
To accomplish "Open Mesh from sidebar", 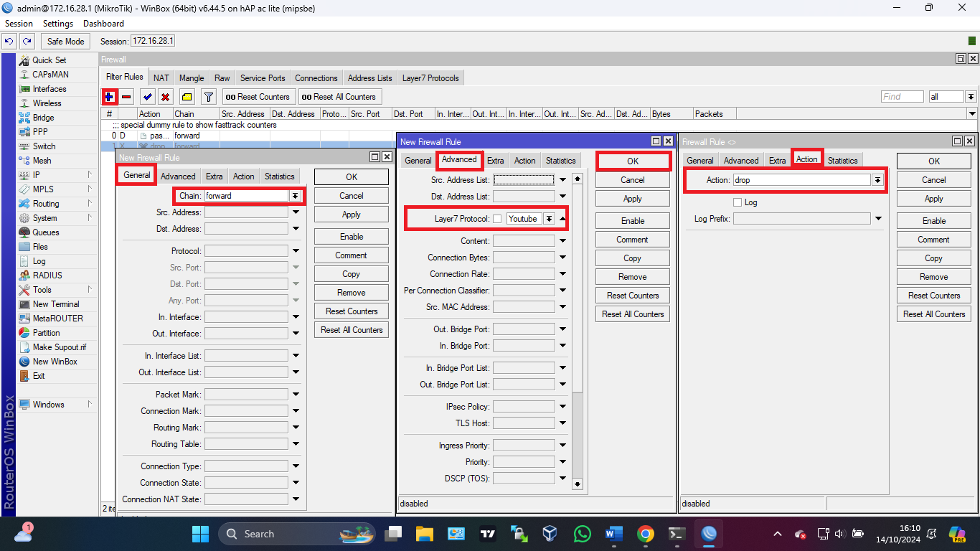I will pos(42,161).
